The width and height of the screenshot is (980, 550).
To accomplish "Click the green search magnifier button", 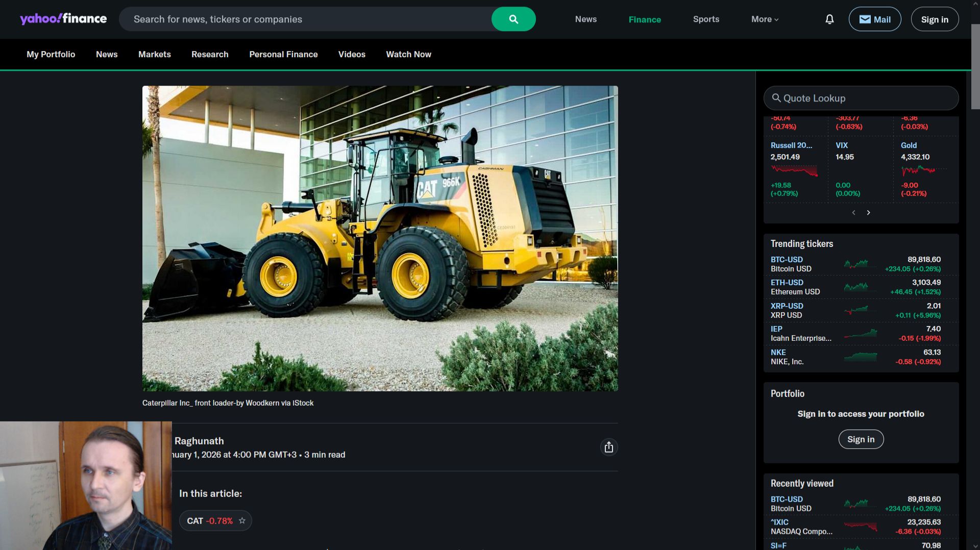I will point(513,19).
